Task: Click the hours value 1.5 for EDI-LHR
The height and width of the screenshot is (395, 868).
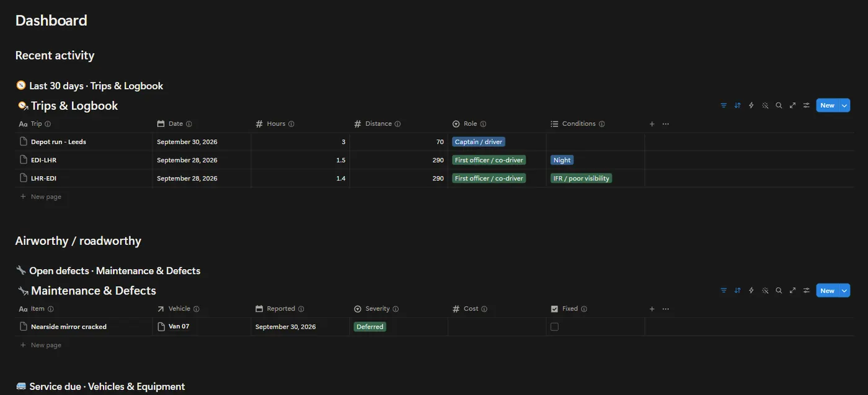Action: (340, 160)
